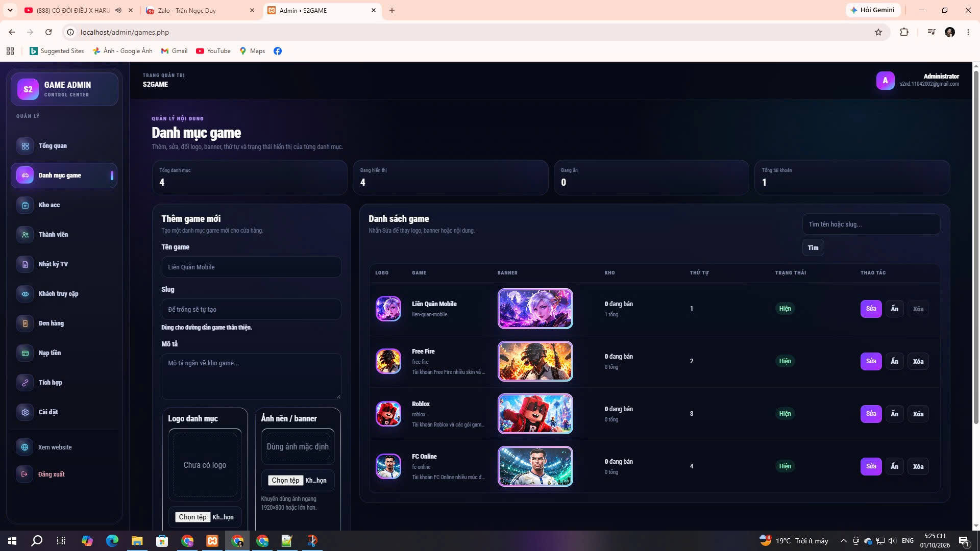
Task: Open Cài đặt gear icon
Action: click(x=25, y=412)
